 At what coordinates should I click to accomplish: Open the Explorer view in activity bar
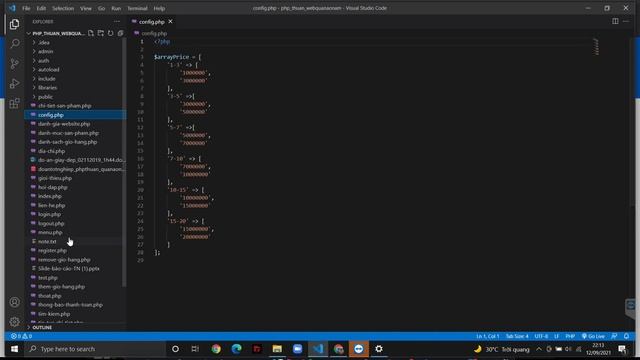15,24
